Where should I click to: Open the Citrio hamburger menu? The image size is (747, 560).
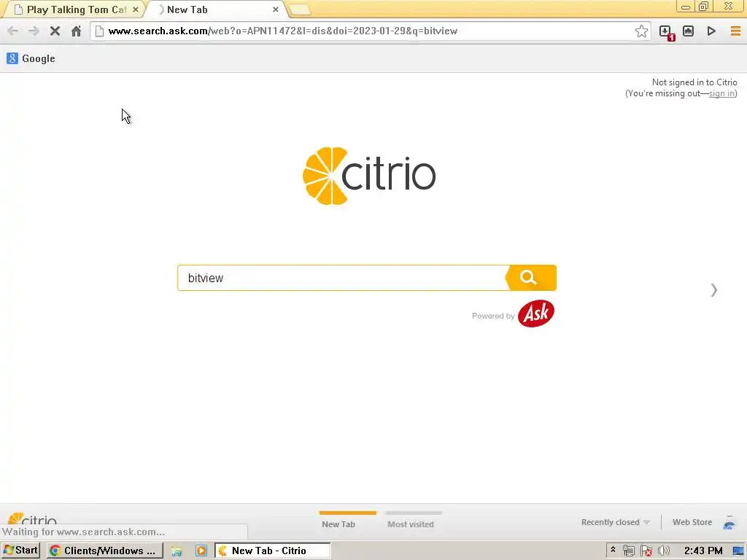click(735, 31)
